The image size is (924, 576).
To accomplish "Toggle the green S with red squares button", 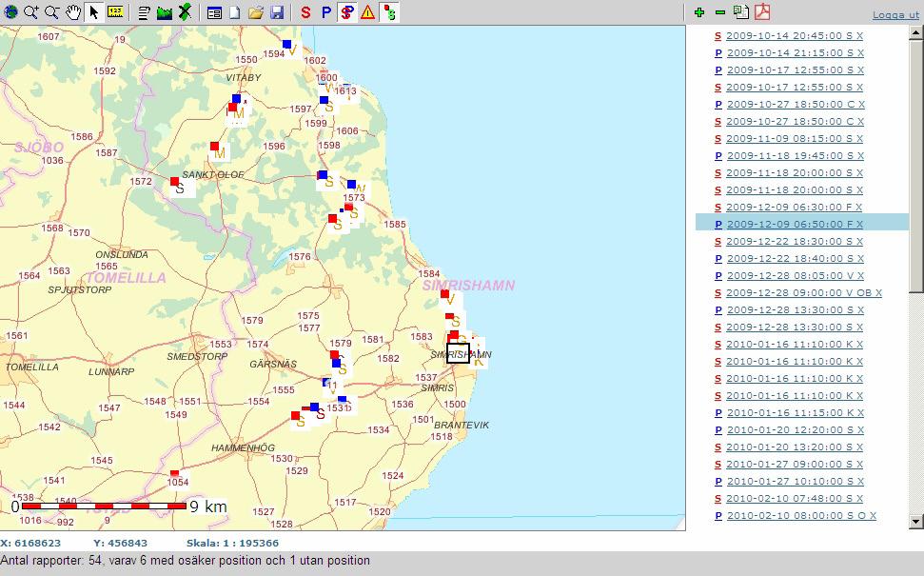I will pyautogui.click(x=389, y=11).
